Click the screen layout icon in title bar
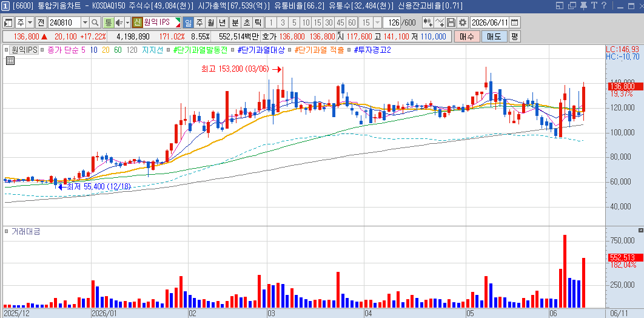644x318 pixels. 560,5
